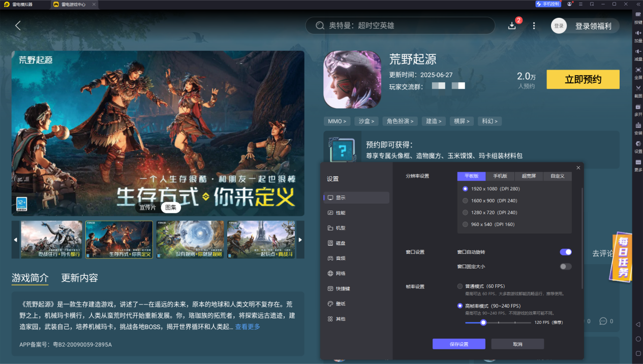The width and height of the screenshot is (643, 364).
Task: Collapse sidebar with double-chevron icon
Action: point(638,4)
